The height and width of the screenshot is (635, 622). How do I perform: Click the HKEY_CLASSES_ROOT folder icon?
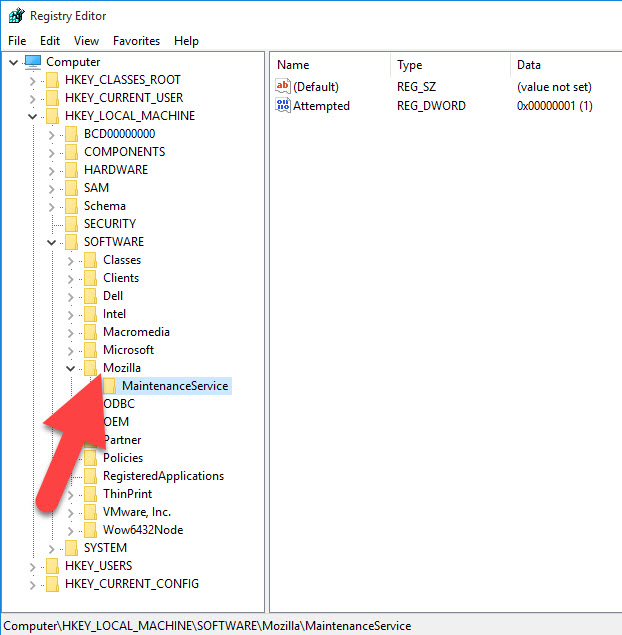[52, 80]
